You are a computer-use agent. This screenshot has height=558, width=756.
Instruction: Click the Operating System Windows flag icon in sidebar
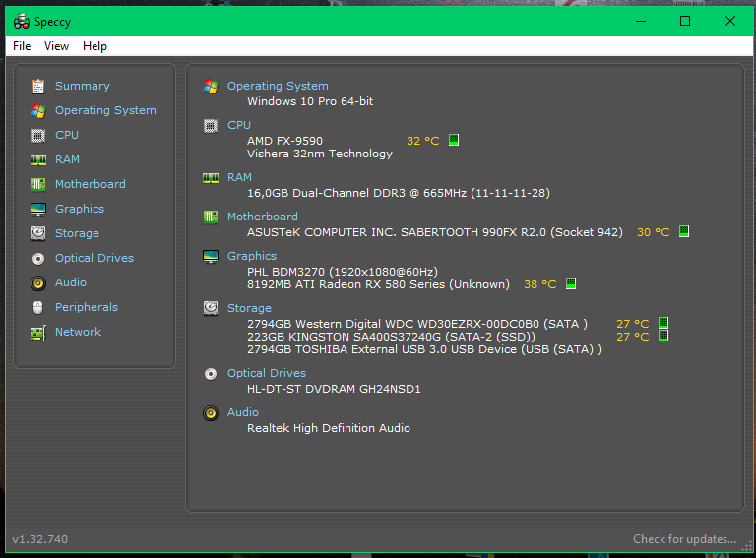(x=38, y=111)
